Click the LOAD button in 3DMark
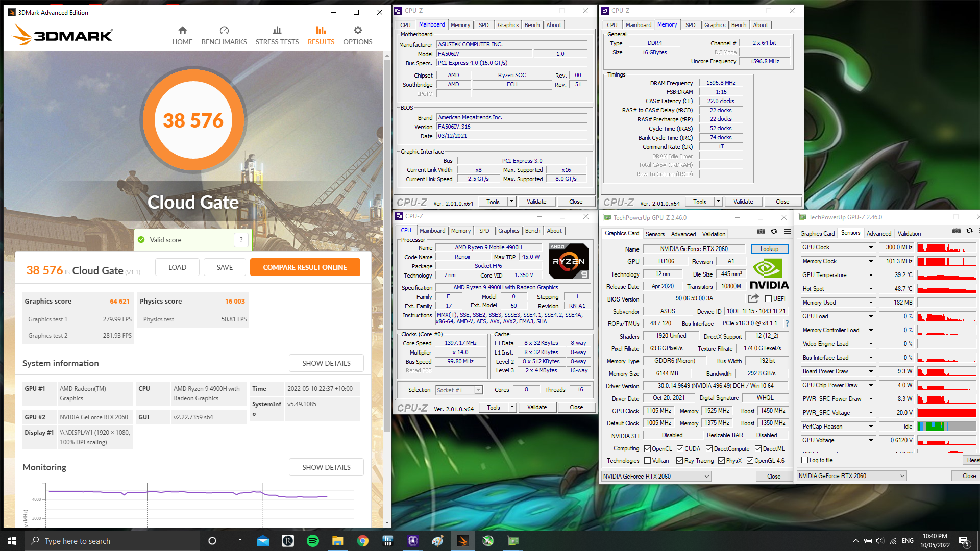The width and height of the screenshot is (980, 551). click(177, 267)
